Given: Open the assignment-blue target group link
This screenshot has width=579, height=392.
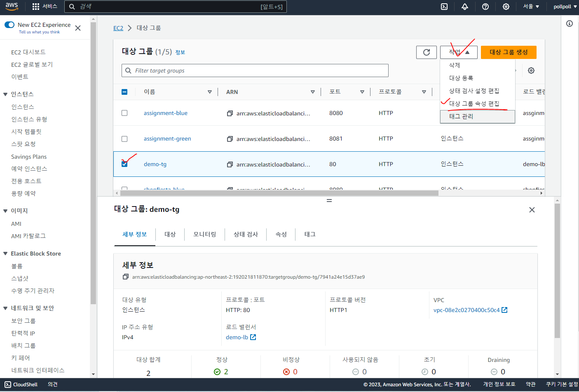Looking at the screenshot, I should point(166,113).
